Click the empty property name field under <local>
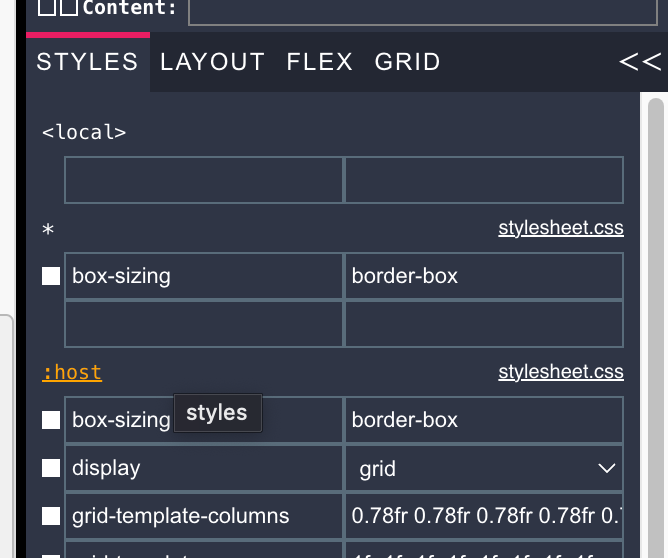The width and height of the screenshot is (668, 558). [x=204, y=180]
